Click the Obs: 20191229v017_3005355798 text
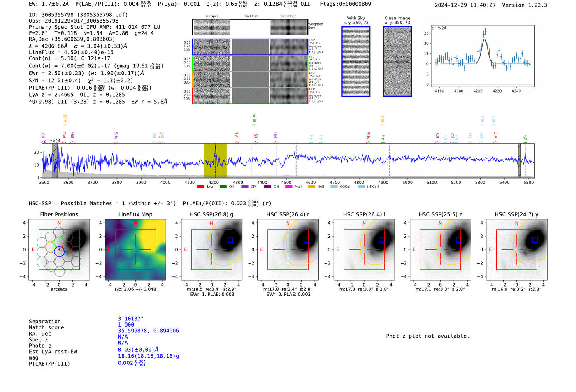Screen dimensions: 576x392 74,21
